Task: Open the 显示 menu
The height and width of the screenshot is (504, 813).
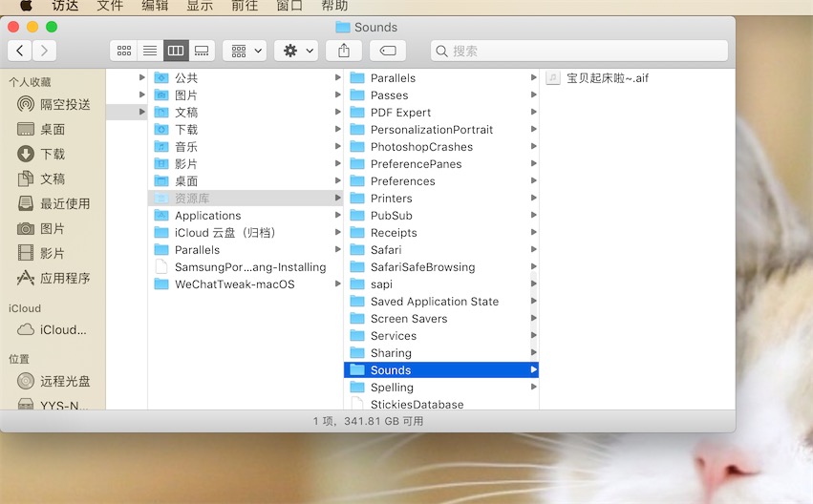Action: (x=200, y=6)
